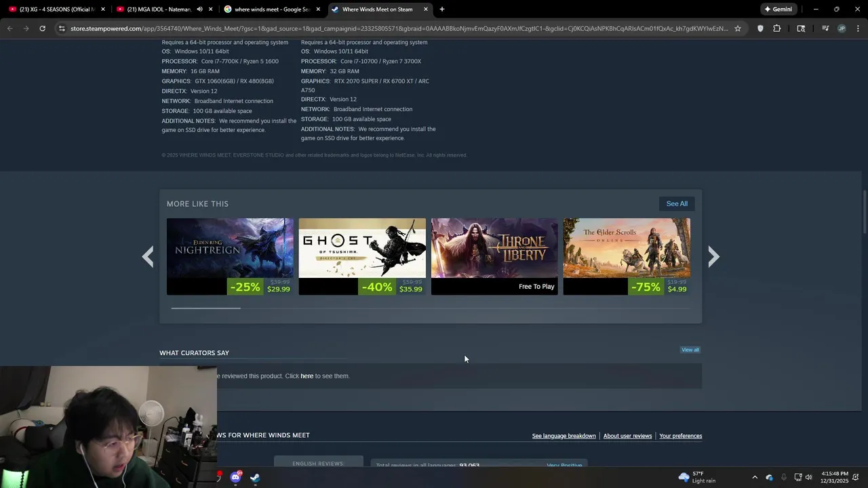Bookmark this page with star icon
The width and height of the screenshot is (868, 488).
coord(738,28)
